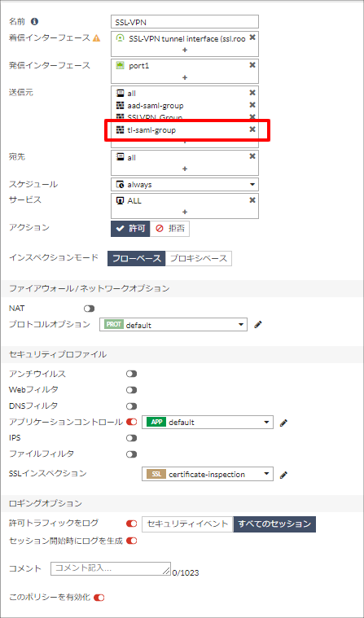Add destination entry with plus under 宛先
The width and height of the screenshot is (364, 618).
pyautogui.click(x=185, y=169)
